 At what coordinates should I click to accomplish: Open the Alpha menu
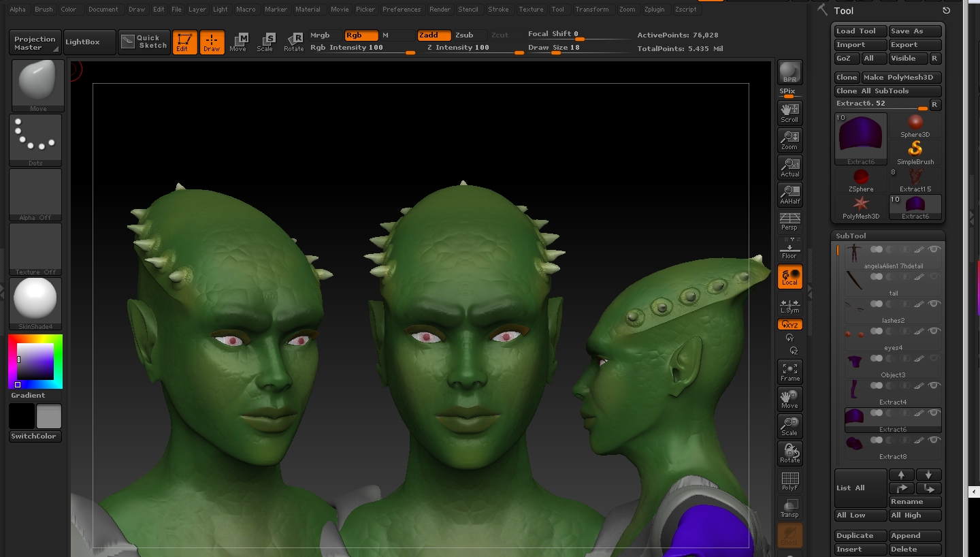pyautogui.click(x=18, y=10)
